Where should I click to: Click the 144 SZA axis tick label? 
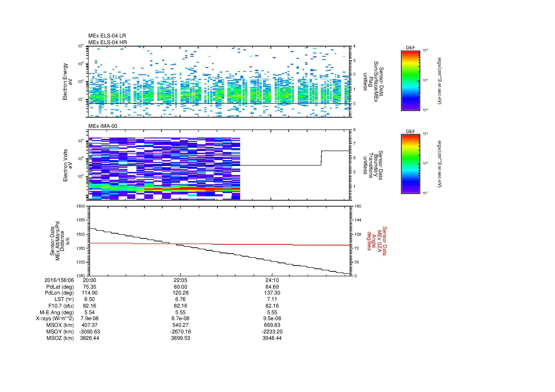pos(358,220)
